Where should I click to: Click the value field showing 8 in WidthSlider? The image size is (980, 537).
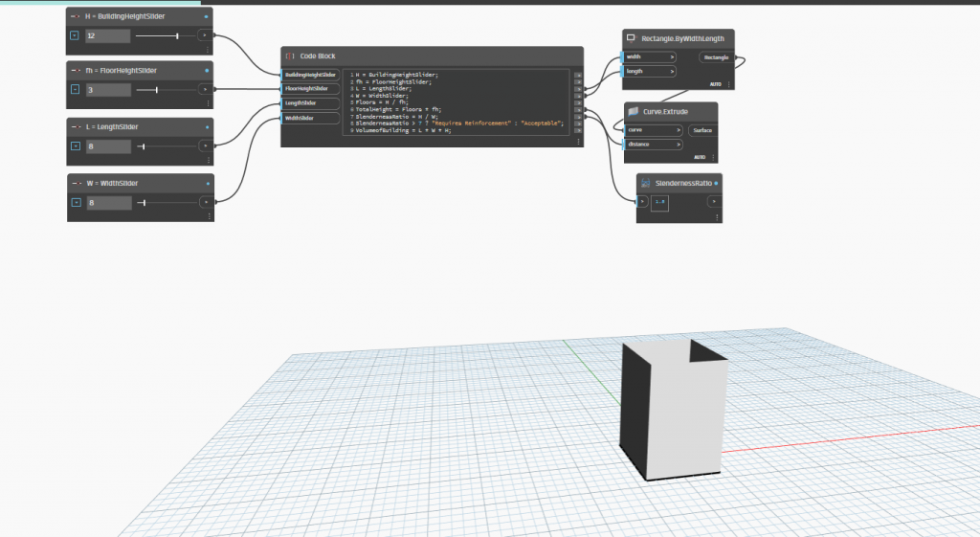click(x=109, y=203)
